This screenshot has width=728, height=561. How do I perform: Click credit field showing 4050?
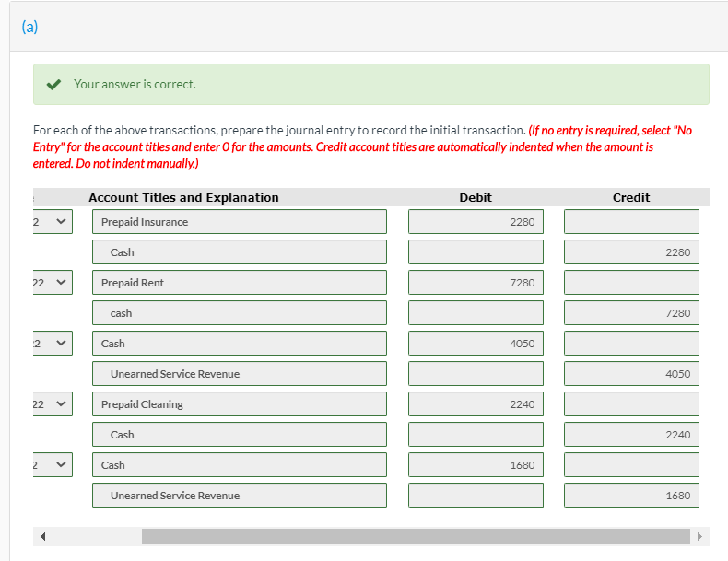631,373
